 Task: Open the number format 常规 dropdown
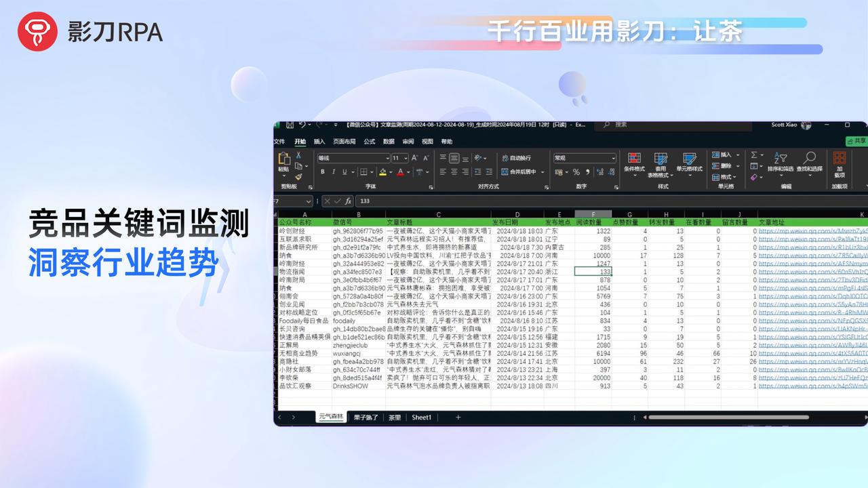coord(613,159)
